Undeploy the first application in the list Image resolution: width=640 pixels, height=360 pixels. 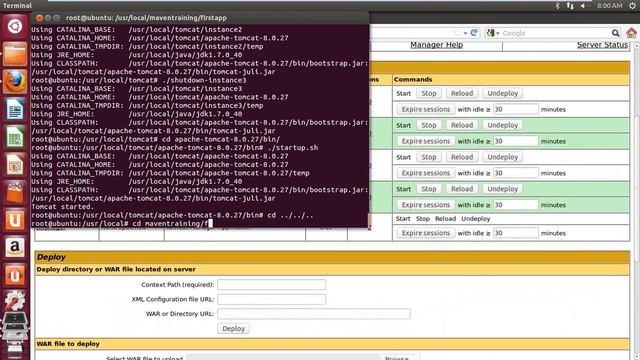[502, 93]
